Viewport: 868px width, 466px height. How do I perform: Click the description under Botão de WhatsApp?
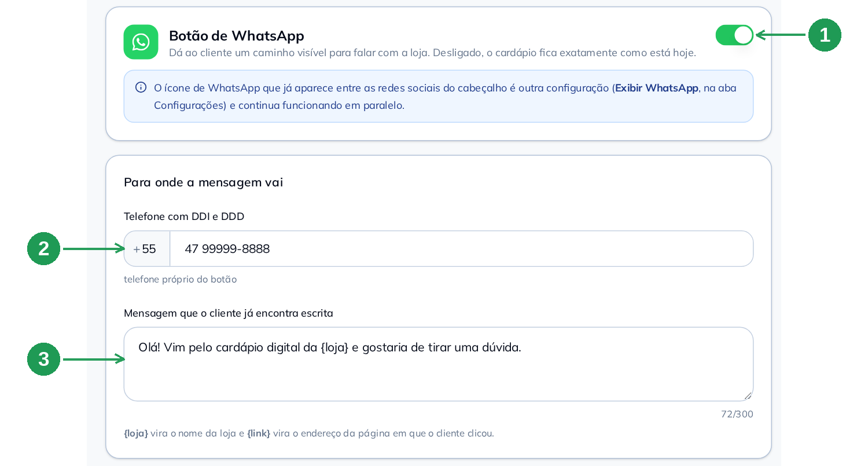click(x=432, y=53)
